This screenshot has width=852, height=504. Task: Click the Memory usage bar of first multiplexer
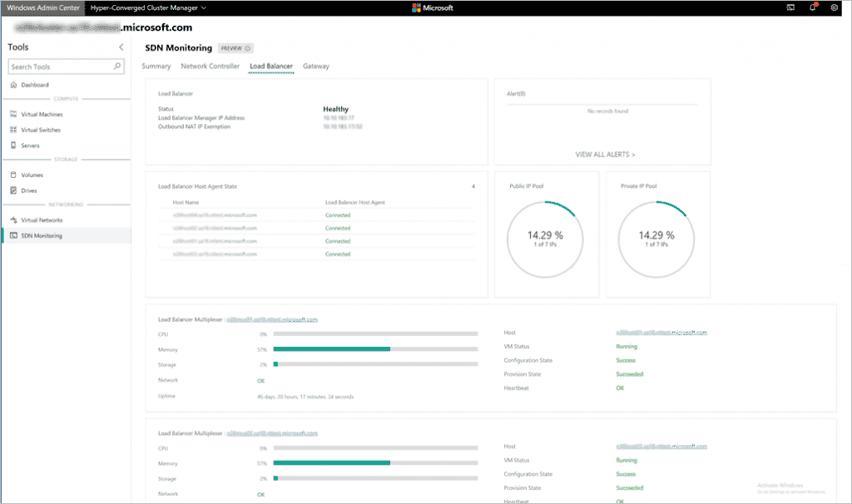pos(375,349)
